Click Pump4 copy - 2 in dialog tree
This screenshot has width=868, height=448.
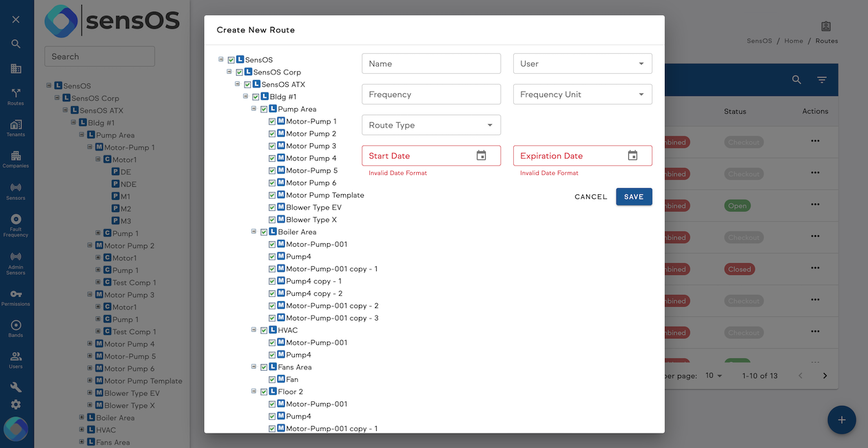pyautogui.click(x=314, y=294)
